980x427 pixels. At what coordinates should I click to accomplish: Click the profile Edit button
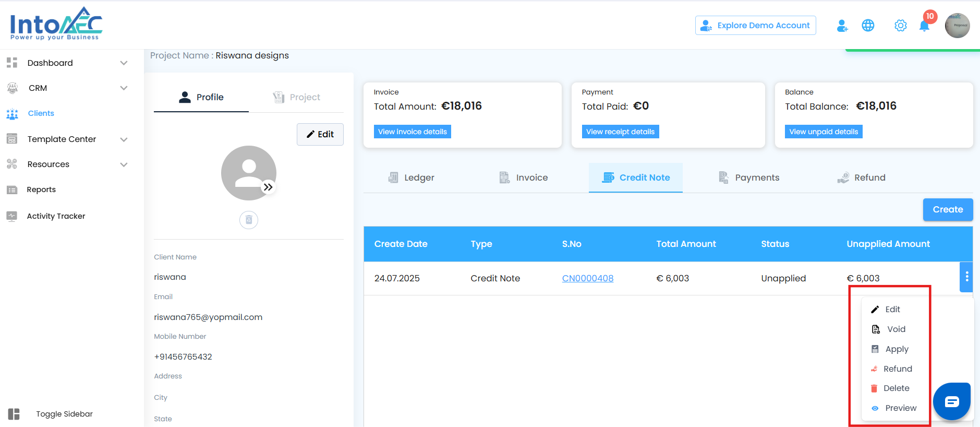pos(320,135)
